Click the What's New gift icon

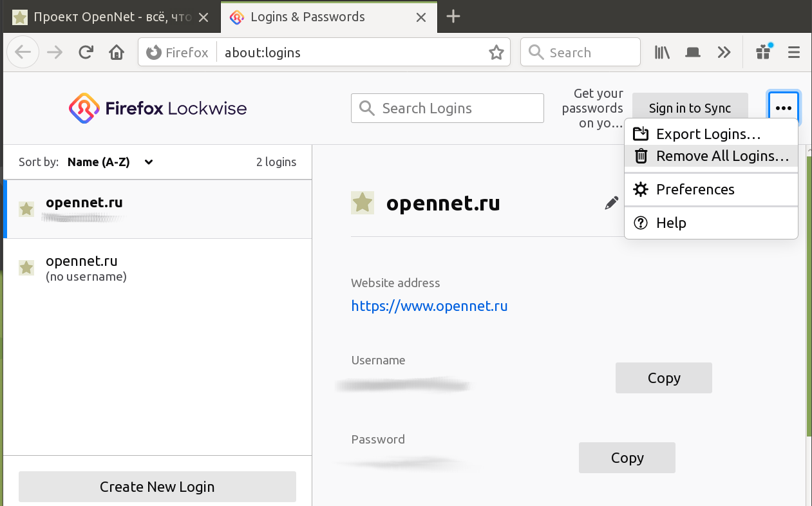[x=764, y=52]
